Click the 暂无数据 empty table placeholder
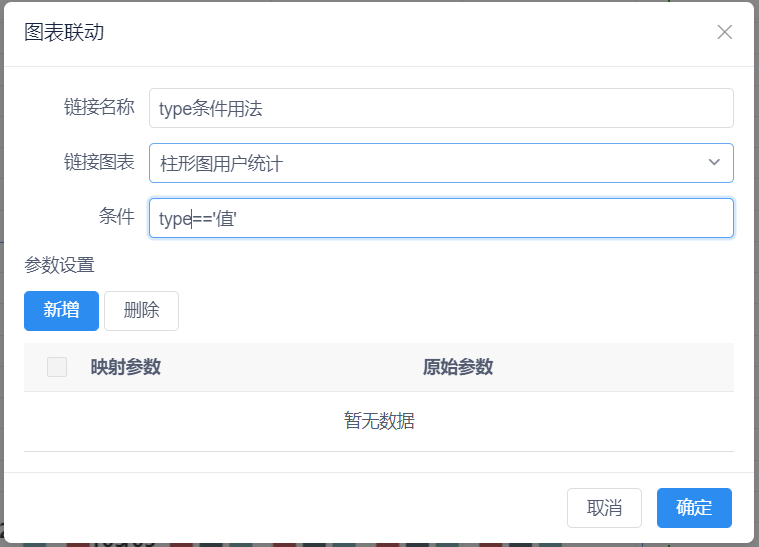The width and height of the screenshot is (759, 547). [379, 421]
